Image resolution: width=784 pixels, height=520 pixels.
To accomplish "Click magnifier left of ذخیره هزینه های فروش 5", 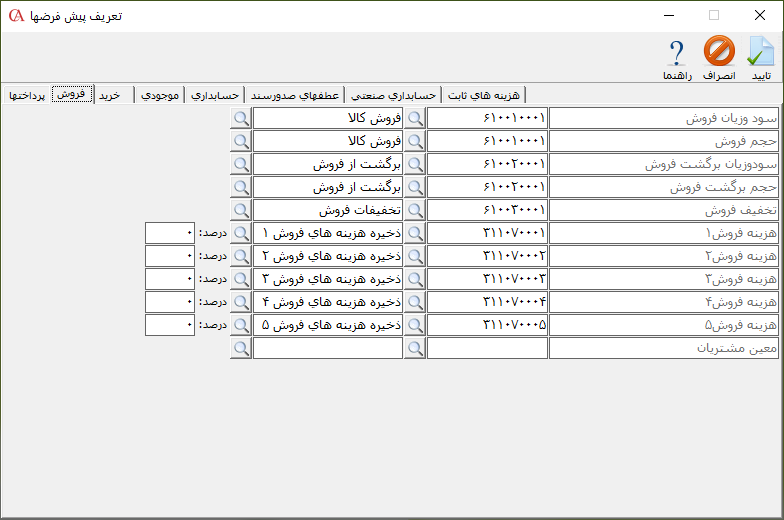I will click(241, 325).
